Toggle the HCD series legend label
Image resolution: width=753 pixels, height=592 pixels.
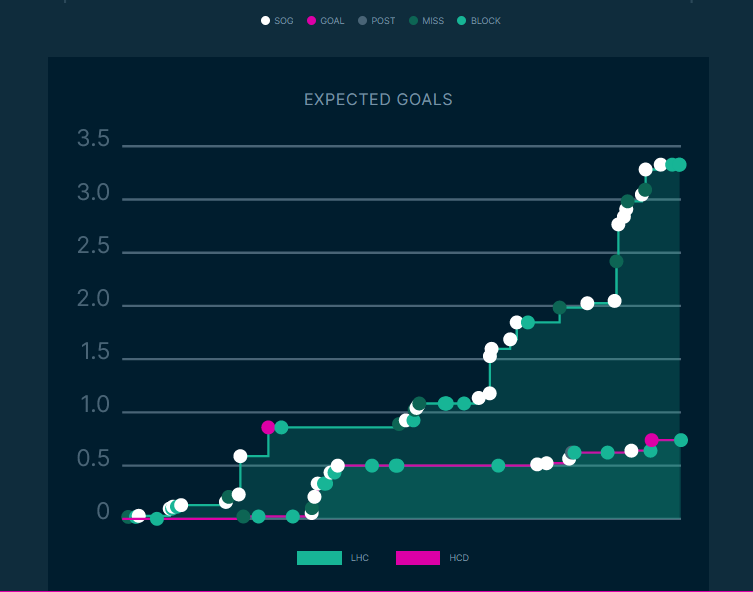pyautogui.click(x=459, y=558)
